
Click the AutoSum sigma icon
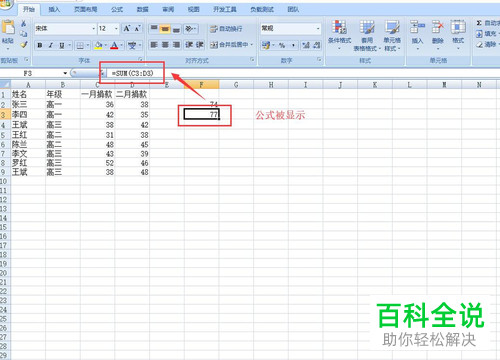(x=479, y=23)
